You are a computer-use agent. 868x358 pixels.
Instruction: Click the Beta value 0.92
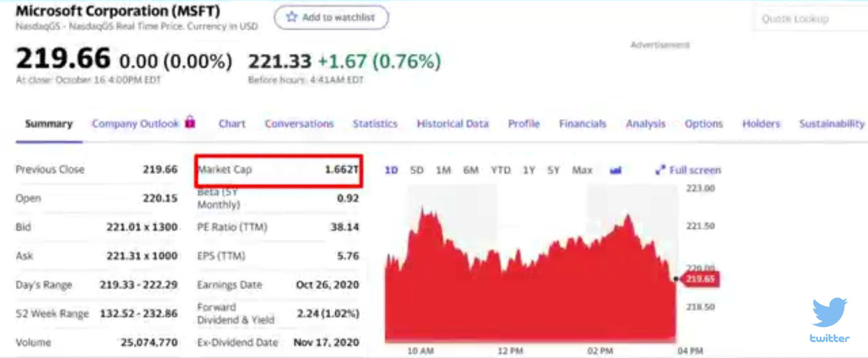(x=348, y=198)
